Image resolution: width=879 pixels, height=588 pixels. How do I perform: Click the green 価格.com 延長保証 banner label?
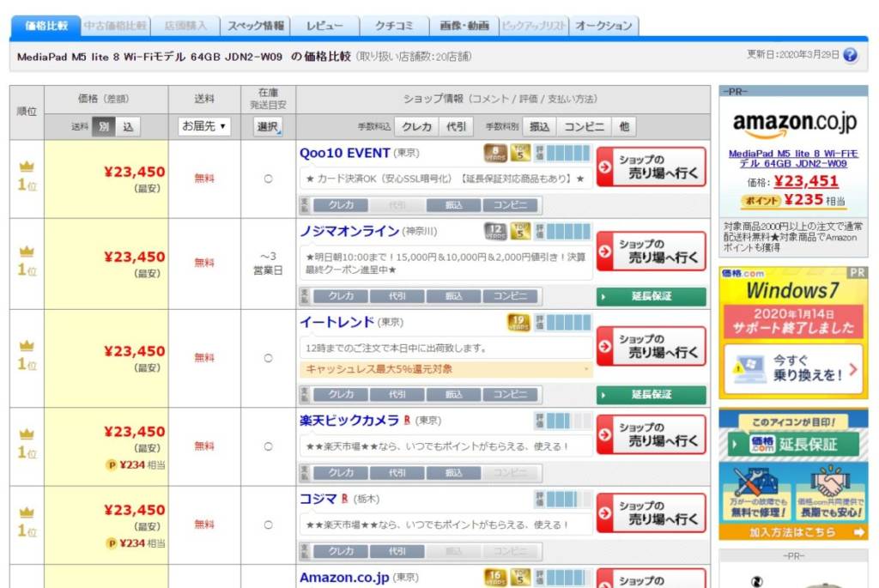793,444
